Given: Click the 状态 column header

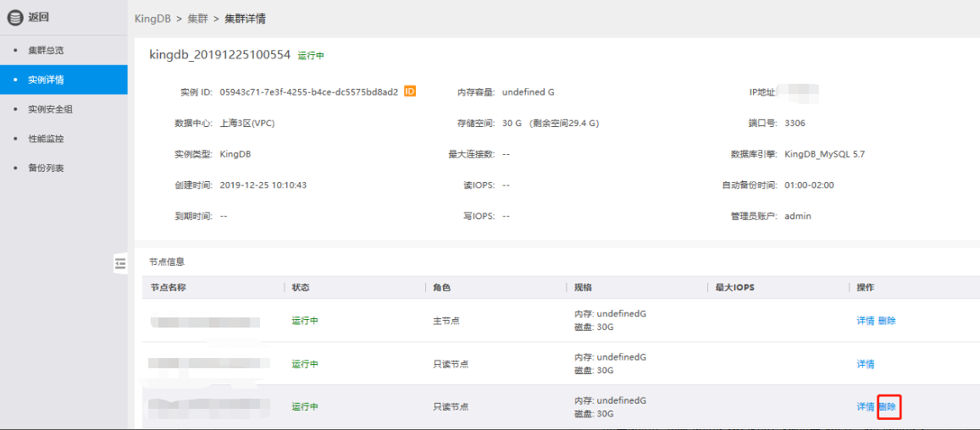Looking at the screenshot, I should point(301,288).
